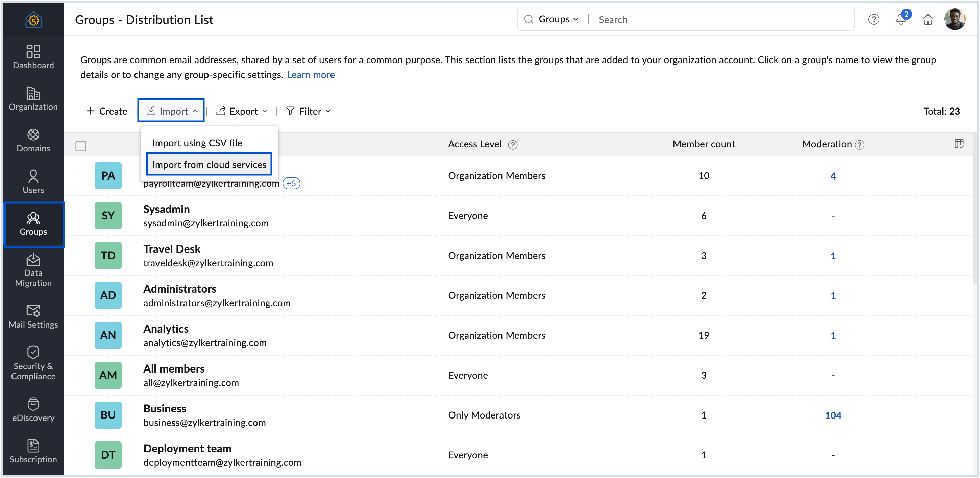The height and width of the screenshot is (478, 980).
Task: Open Security & Compliance settings
Action: [x=33, y=363]
